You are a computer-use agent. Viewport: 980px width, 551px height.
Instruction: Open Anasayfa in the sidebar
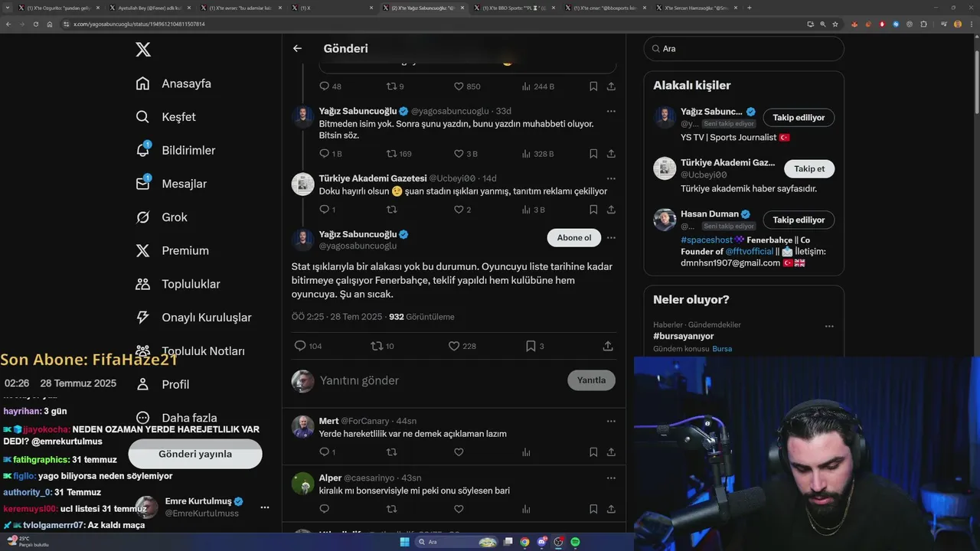pyautogui.click(x=174, y=83)
